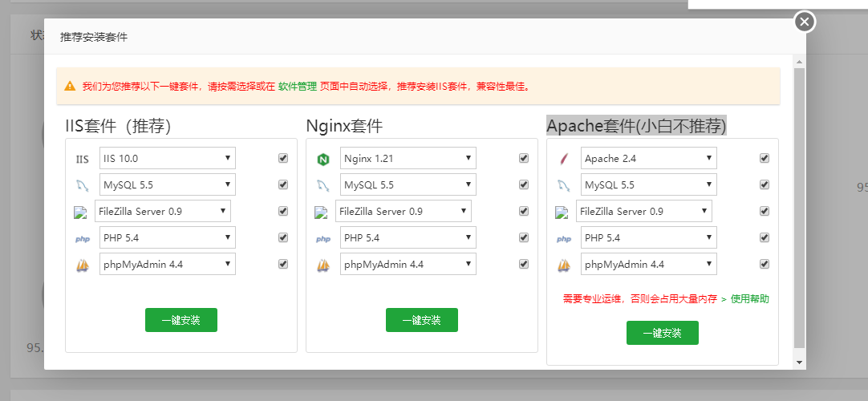This screenshot has height=401, width=868.
Task: Uncheck MySQL 5.5 checkbox in IIS suite
Action: tap(283, 184)
